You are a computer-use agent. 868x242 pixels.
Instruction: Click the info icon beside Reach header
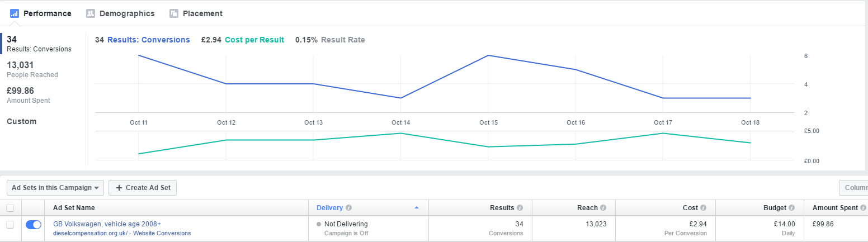[603, 208]
